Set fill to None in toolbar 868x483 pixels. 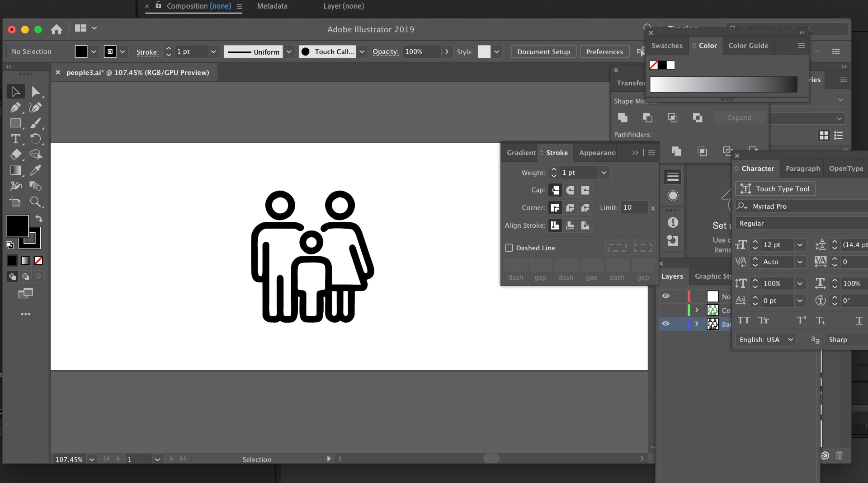click(39, 261)
